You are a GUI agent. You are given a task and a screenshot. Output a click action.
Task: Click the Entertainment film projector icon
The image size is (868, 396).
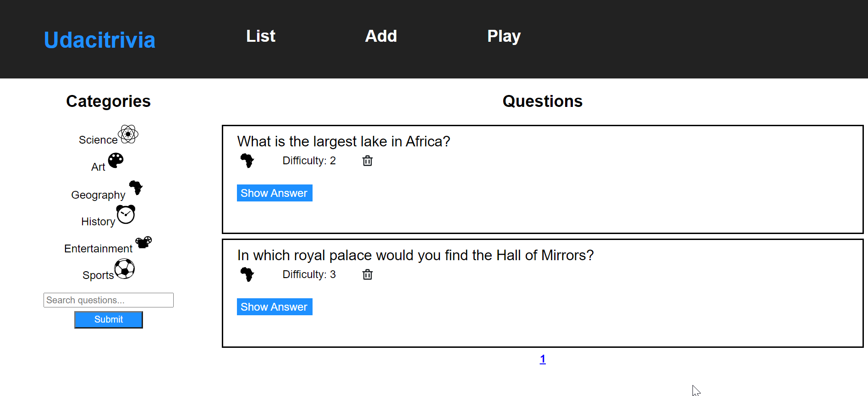(x=143, y=242)
